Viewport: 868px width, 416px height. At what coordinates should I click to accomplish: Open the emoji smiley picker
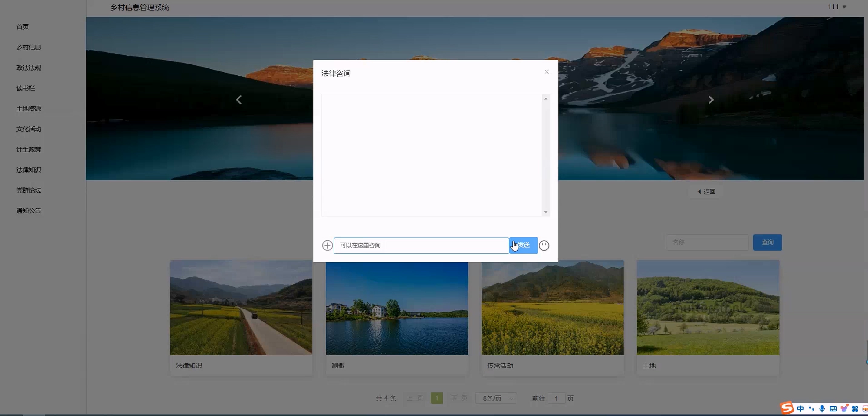(544, 246)
